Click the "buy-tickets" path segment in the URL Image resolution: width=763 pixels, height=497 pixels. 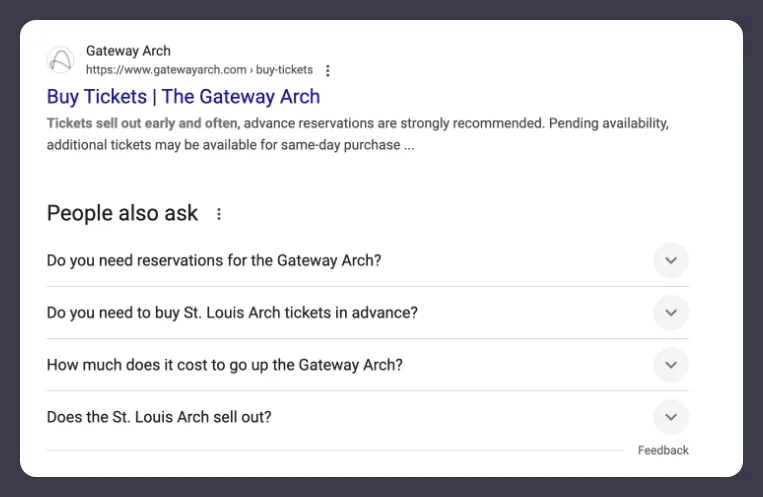286,70
